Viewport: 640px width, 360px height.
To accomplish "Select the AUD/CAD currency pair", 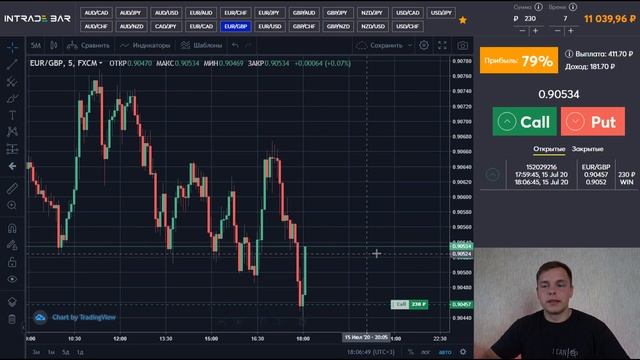I will click(x=96, y=13).
